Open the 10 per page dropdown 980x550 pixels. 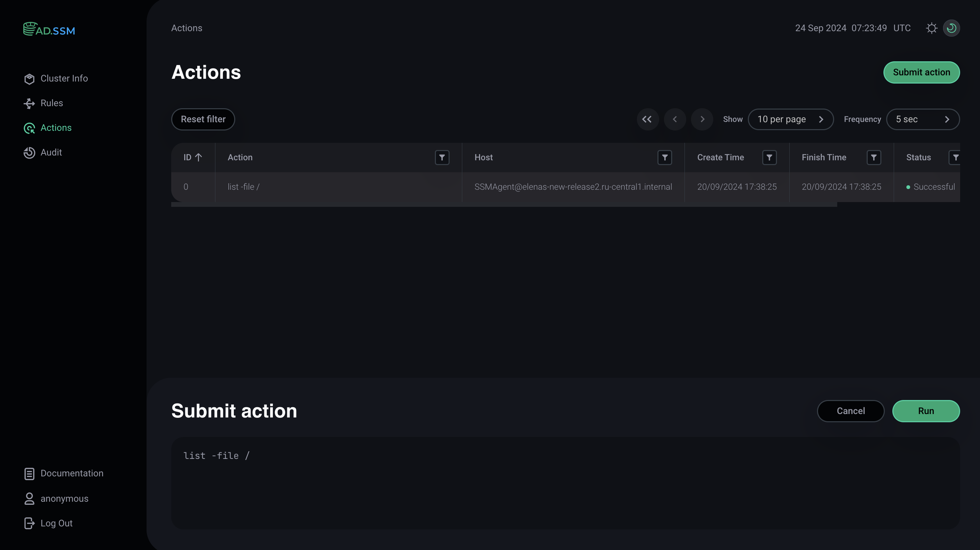coord(791,120)
